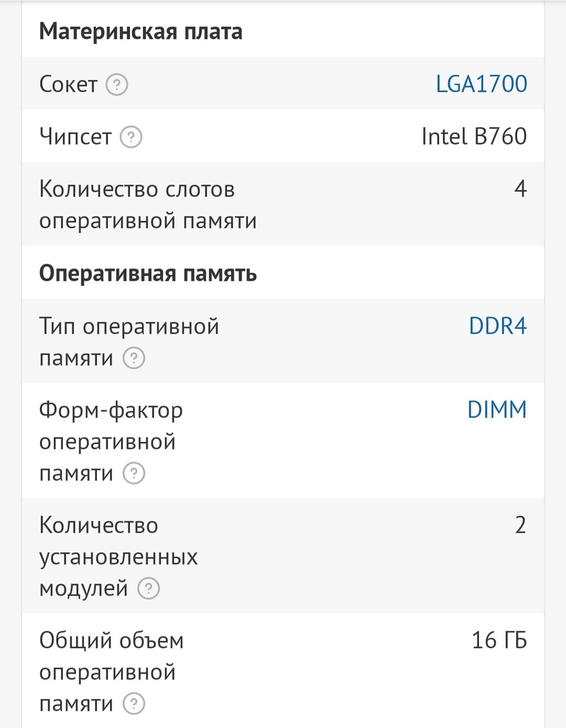Viewport: 566px width, 728px height.
Task: Tap the question mark beside Чипсет
Action: [x=131, y=137]
